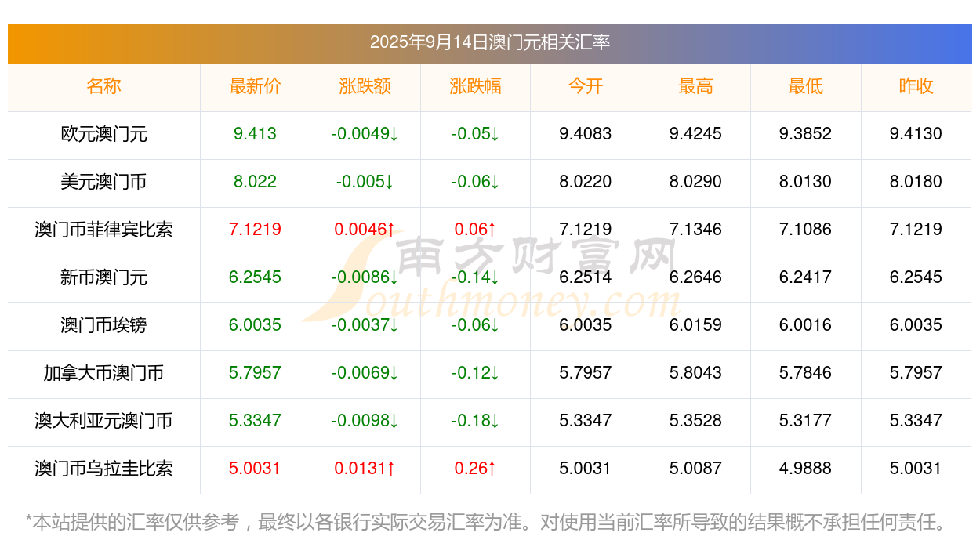Click green latest price 5.3347

(255, 421)
